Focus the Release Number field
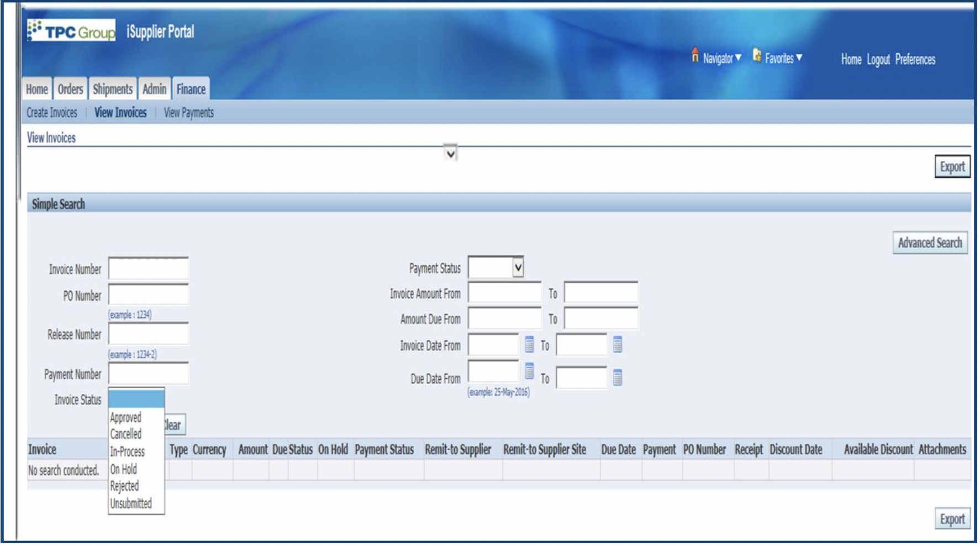 coord(149,334)
